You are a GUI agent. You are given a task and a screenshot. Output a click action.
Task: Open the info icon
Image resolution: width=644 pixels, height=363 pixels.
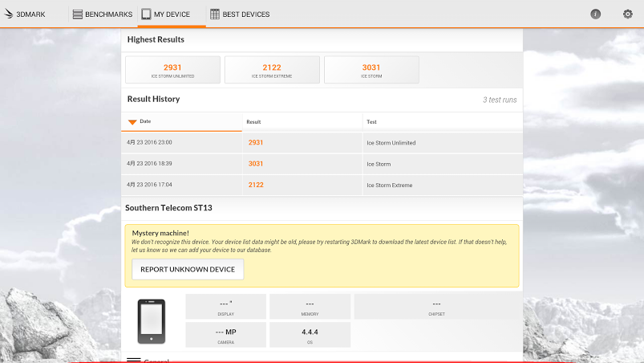pyautogui.click(x=596, y=14)
